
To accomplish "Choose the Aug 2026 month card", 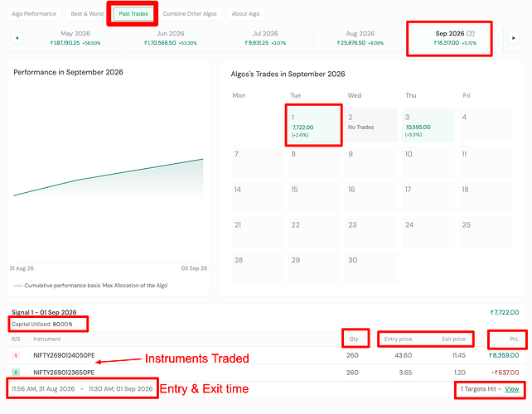I will (360, 38).
